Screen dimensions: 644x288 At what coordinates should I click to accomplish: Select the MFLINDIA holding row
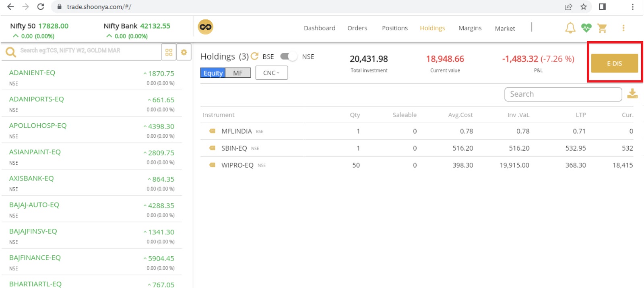point(417,131)
